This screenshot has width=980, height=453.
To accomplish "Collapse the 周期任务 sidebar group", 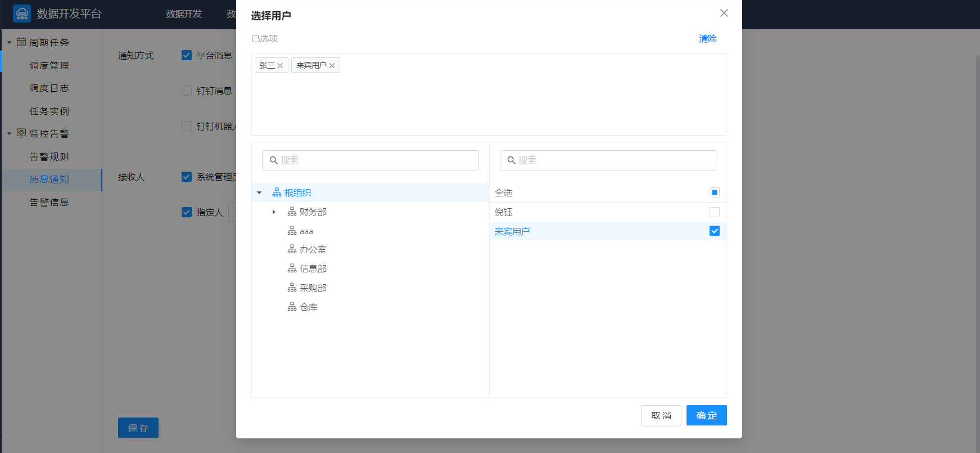I will (x=9, y=43).
